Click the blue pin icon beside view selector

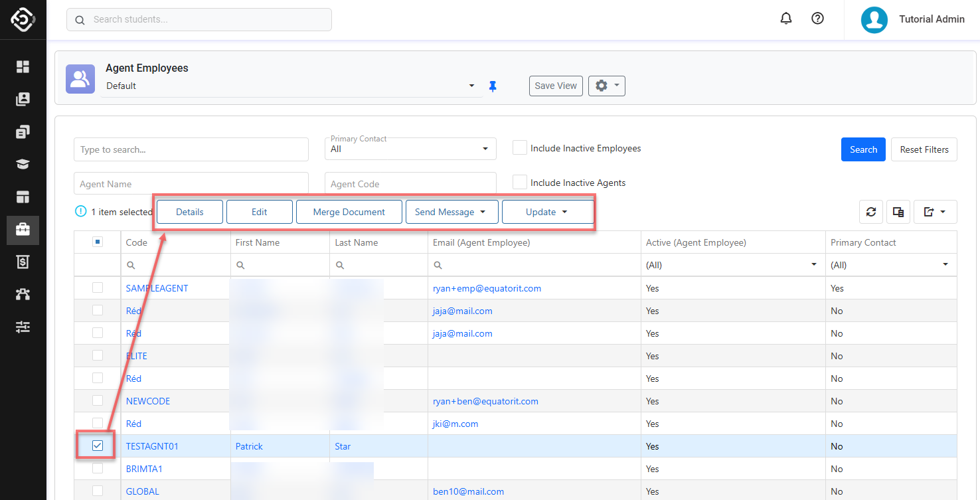tap(493, 86)
